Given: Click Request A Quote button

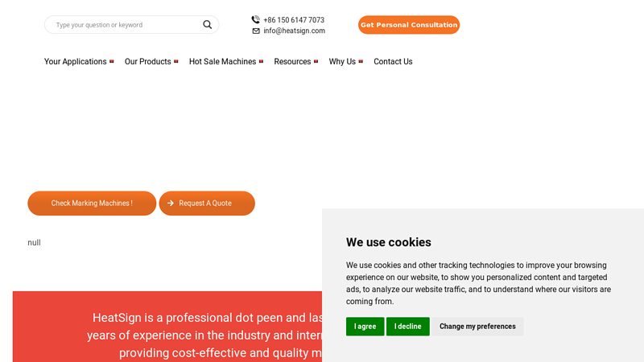Looking at the screenshot, I should (x=207, y=204).
